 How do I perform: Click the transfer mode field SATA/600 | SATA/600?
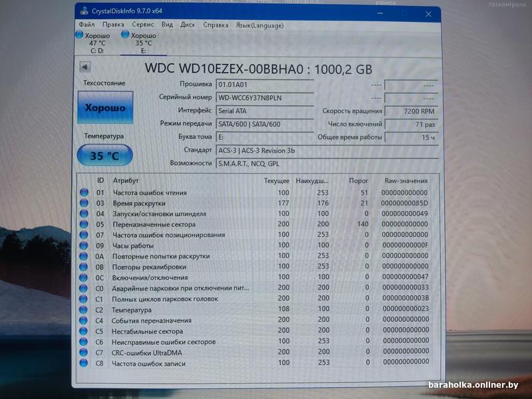point(264,124)
